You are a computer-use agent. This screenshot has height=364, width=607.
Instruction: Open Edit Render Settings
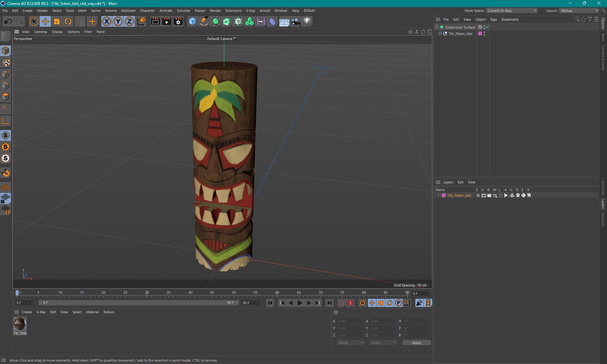[x=178, y=22]
